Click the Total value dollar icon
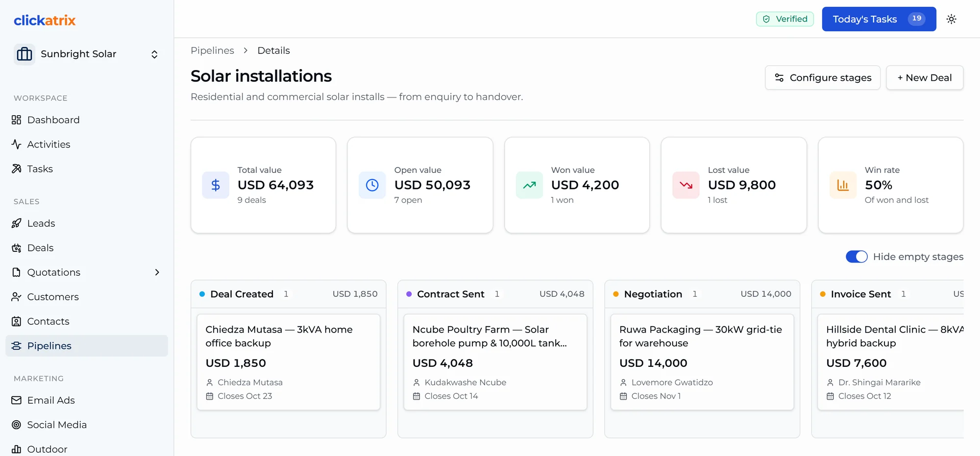This screenshot has width=980, height=456. [x=216, y=185]
